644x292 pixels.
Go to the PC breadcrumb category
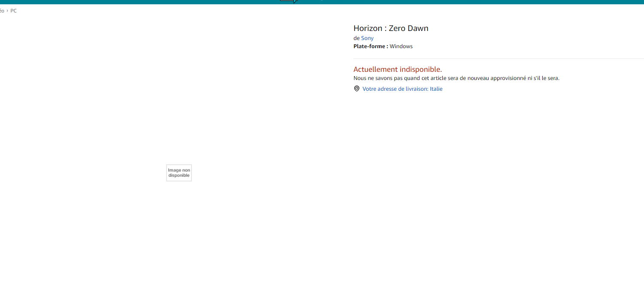point(14,11)
